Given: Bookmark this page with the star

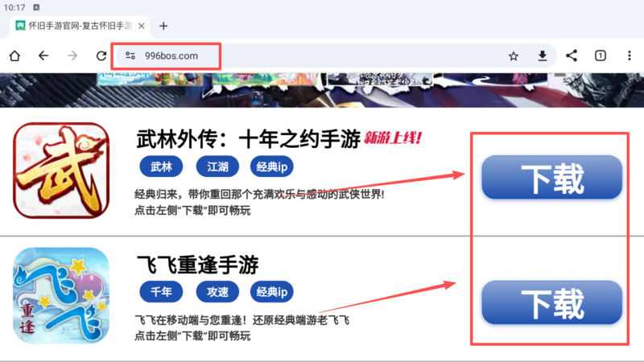Looking at the screenshot, I should click(514, 56).
